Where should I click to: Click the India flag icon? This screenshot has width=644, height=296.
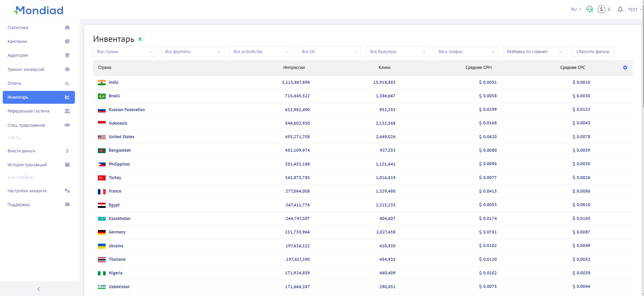(102, 82)
